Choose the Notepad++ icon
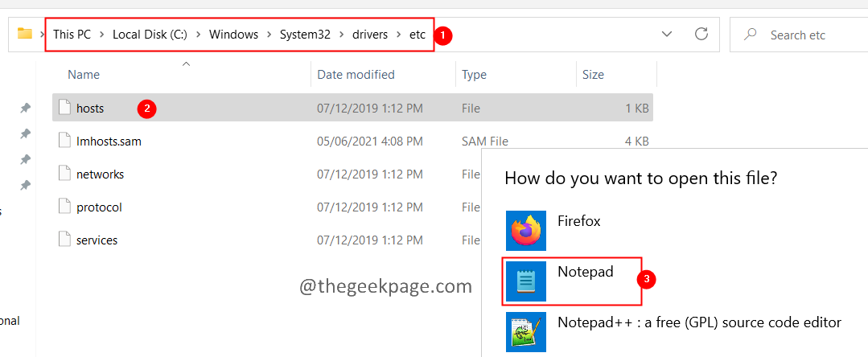 pyautogui.click(x=526, y=332)
